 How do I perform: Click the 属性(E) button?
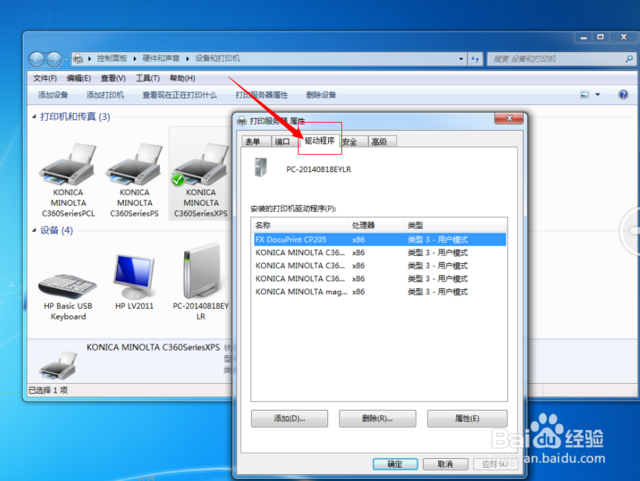[x=467, y=419]
